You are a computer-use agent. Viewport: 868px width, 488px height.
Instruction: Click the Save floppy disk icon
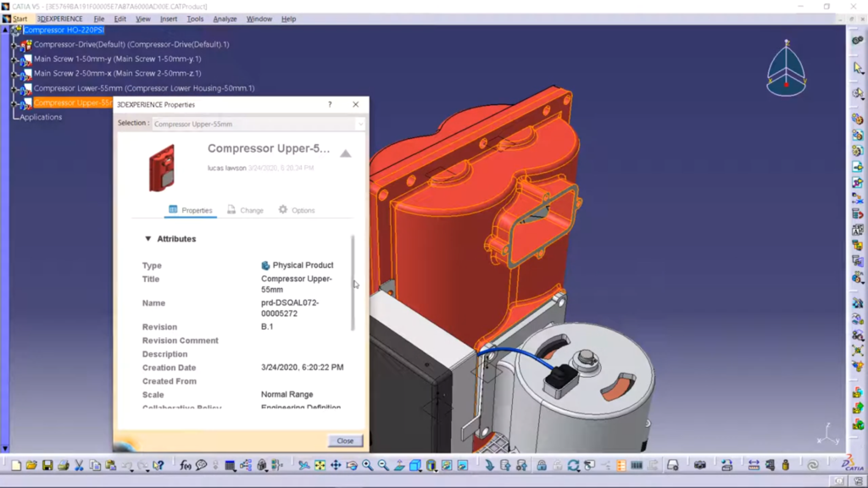47,465
